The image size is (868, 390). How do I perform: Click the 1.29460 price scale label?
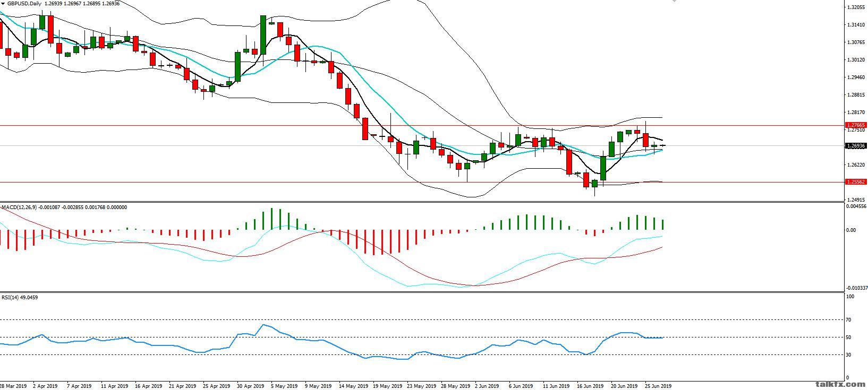point(856,77)
